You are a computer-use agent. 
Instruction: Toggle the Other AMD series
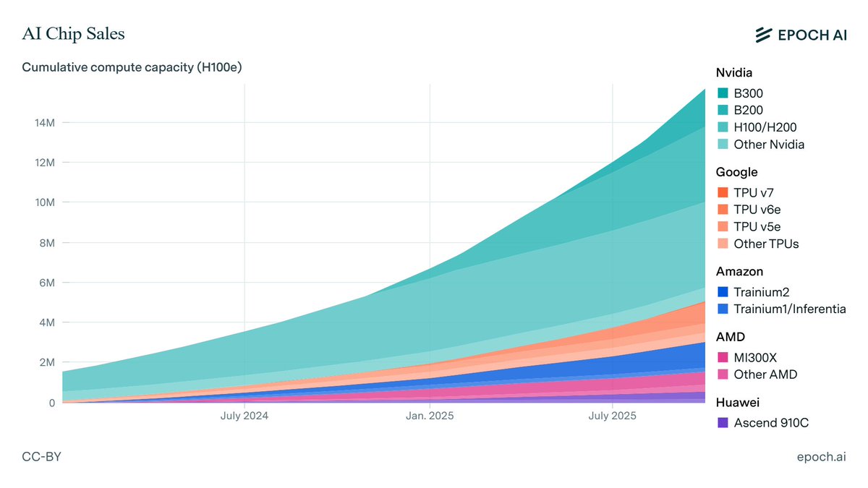722,374
